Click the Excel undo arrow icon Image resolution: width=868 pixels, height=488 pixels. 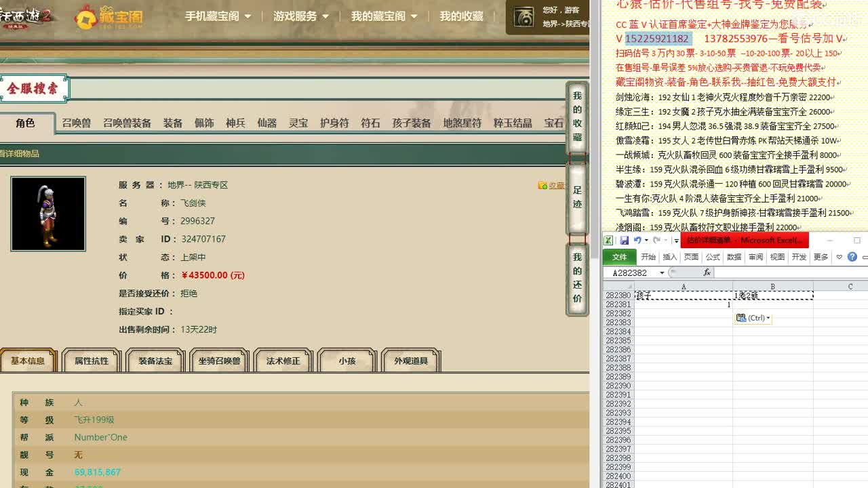pos(637,240)
